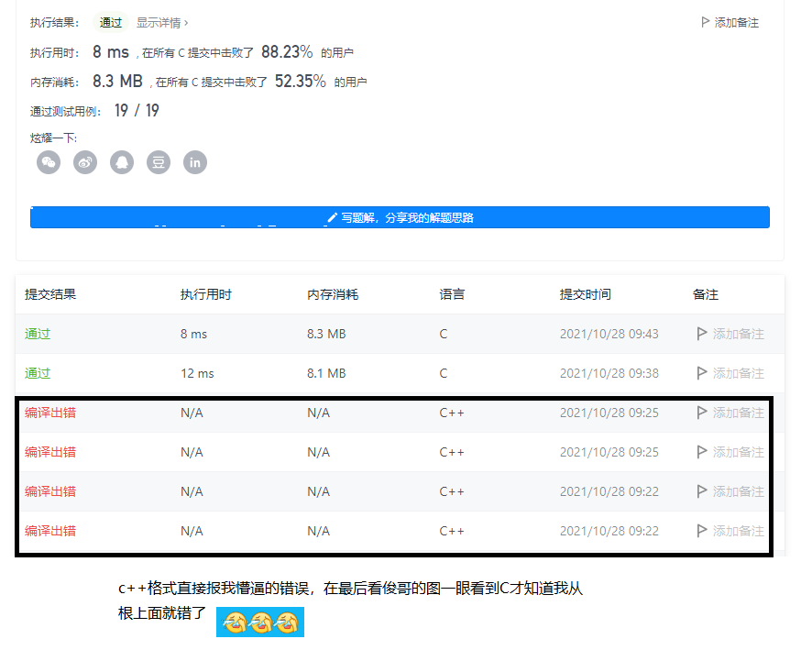Click the 2021/10/28 09:43 timestamp
The image size is (812, 661).
click(x=609, y=334)
